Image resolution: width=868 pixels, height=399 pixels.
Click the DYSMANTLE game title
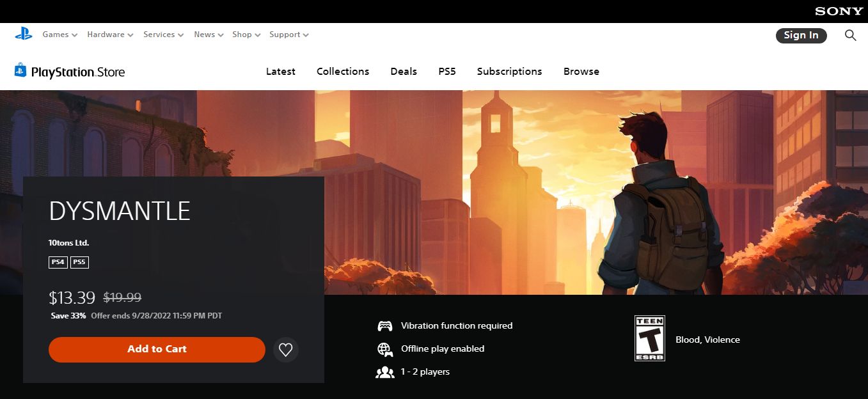(120, 212)
